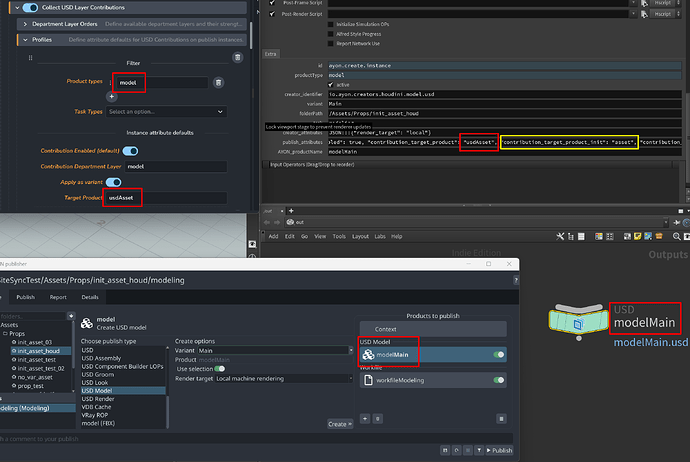Create a sticky note in the network
This screenshot has width=690, height=462.
click(638, 237)
